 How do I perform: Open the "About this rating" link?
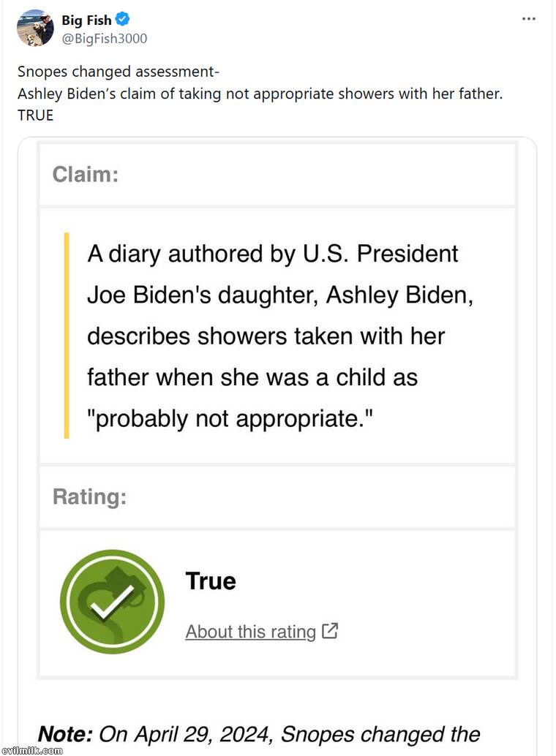tap(250, 632)
